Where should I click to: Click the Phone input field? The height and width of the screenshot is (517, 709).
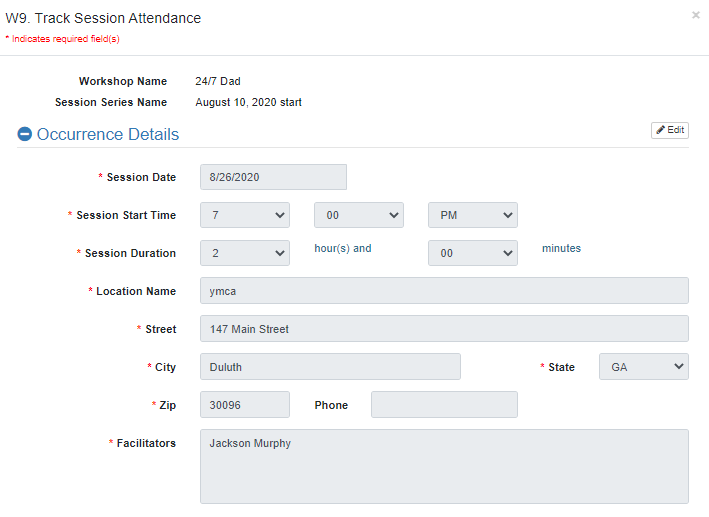(444, 405)
